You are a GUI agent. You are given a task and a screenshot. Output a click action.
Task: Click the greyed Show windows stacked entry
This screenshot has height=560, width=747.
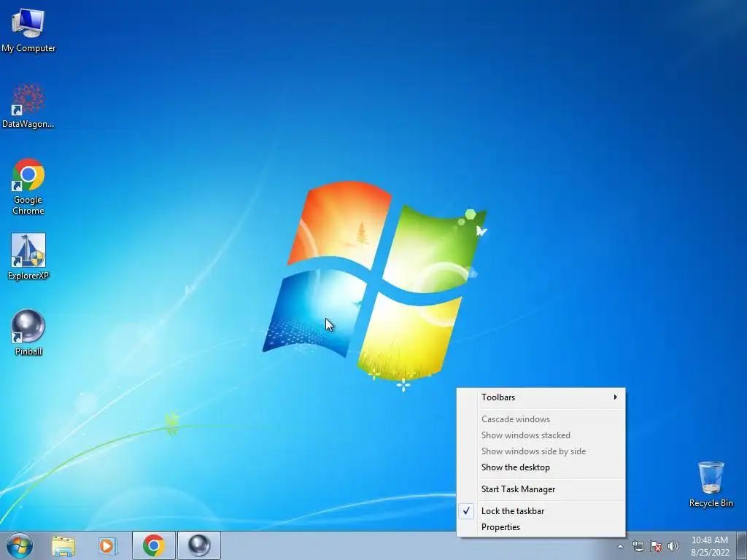(541, 435)
